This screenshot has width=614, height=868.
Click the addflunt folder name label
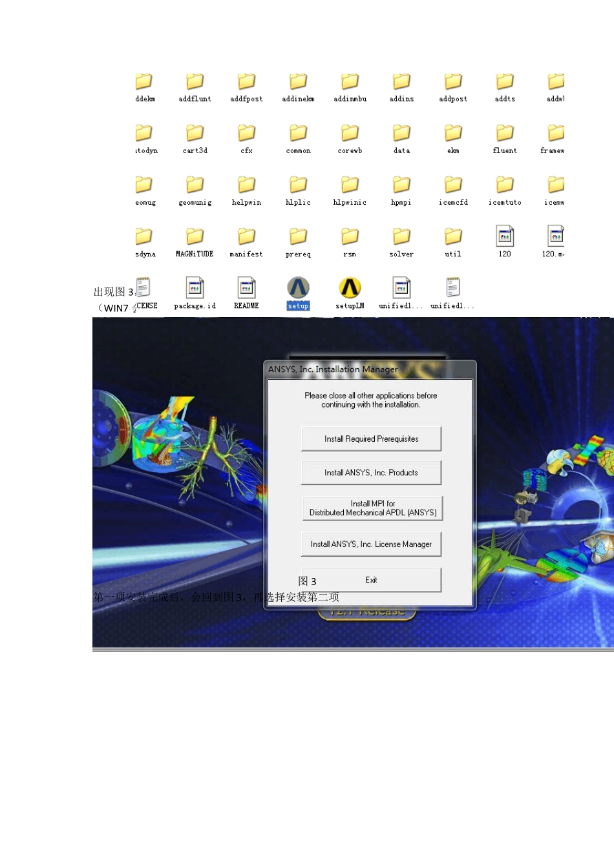(x=195, y=99)
